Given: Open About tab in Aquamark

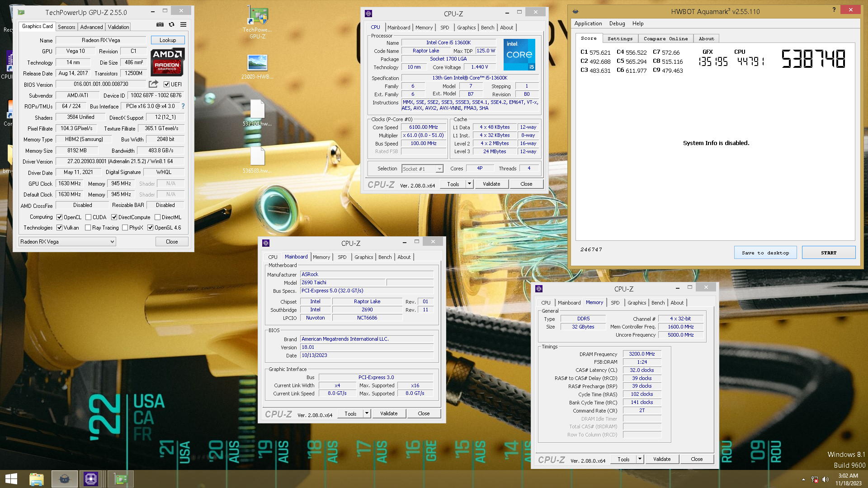Looking at the screenshot, I should click(x=706, y=38).
